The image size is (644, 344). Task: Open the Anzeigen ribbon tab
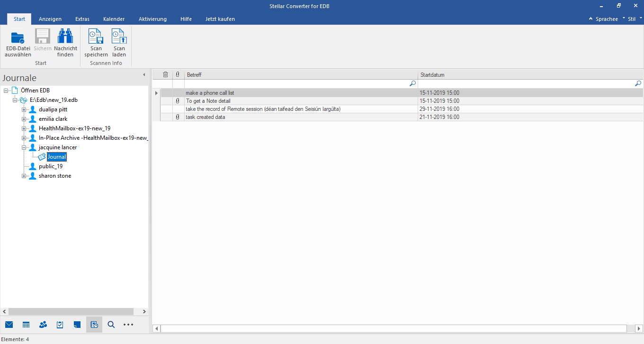50,19
